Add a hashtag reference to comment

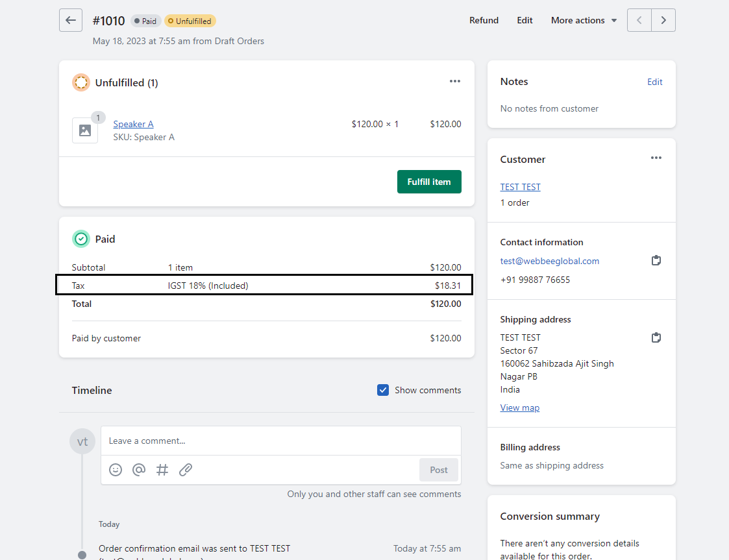(x=162, y=470)
